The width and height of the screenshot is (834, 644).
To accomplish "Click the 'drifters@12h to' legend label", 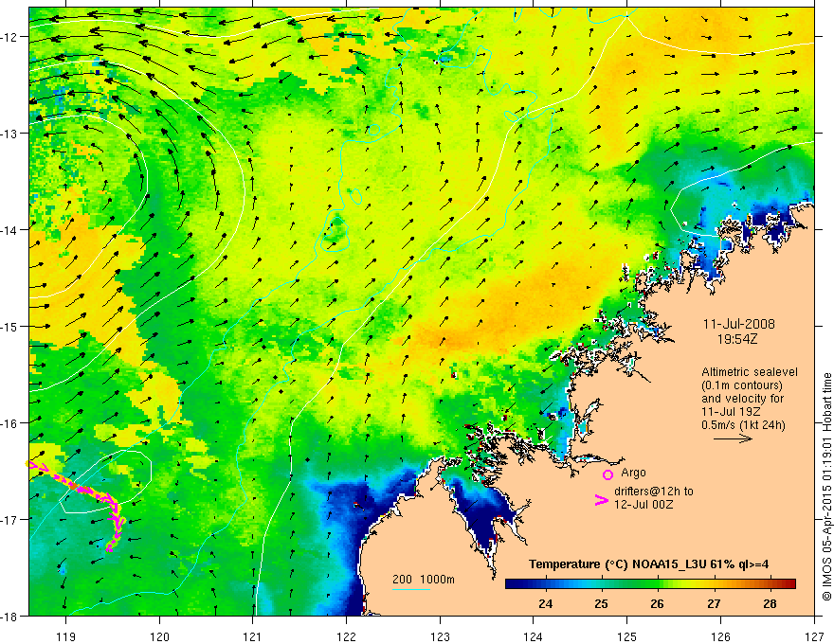I will tap(654, 492).
